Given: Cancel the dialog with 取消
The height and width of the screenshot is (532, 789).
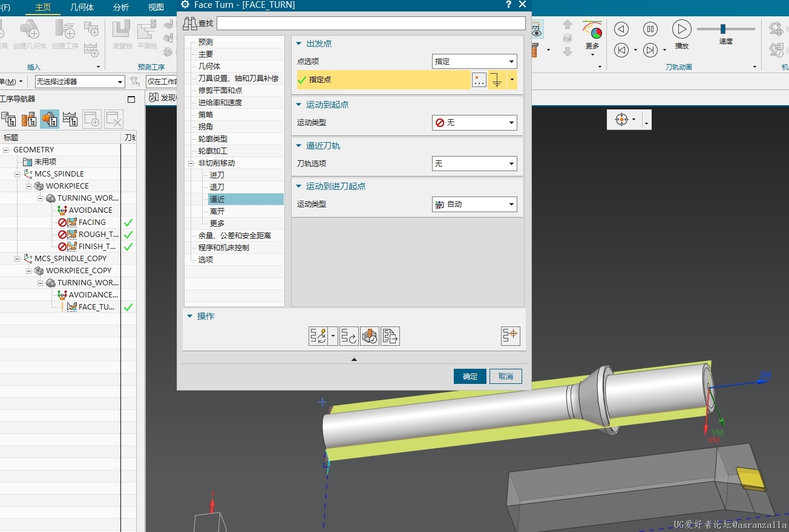Looking at the screenshot, I should [506, 376].
